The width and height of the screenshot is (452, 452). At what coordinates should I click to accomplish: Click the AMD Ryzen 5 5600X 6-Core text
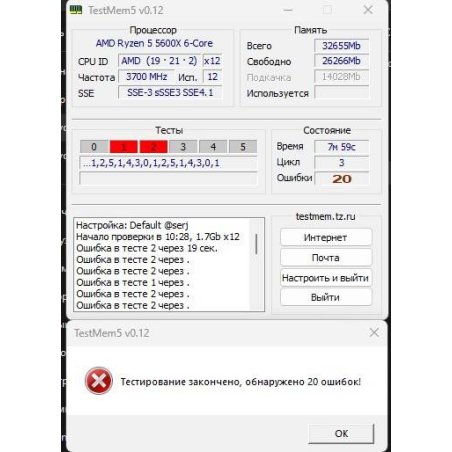[154, 43]
